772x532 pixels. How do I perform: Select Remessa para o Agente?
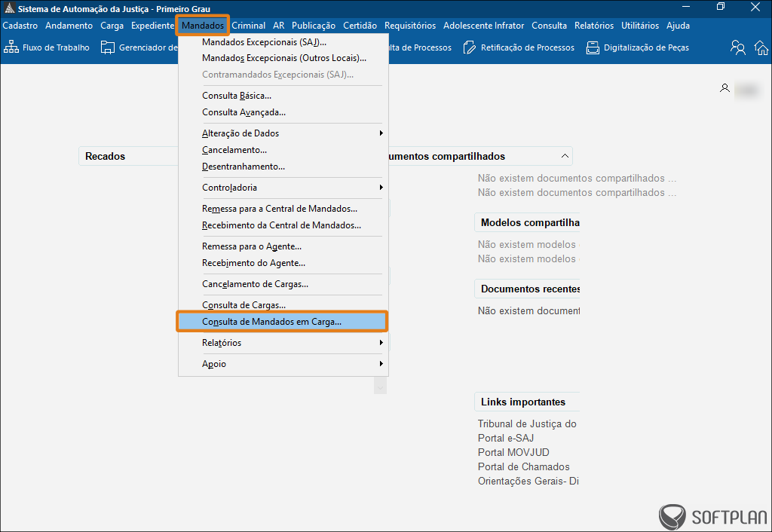pyautogui.click(x=252, y=246)
